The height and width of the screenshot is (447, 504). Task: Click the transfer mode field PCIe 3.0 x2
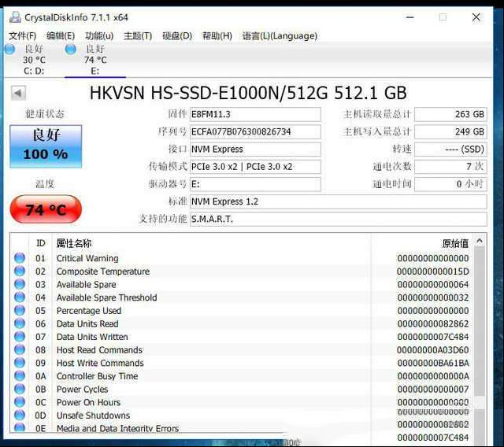[x=255, y=167]
